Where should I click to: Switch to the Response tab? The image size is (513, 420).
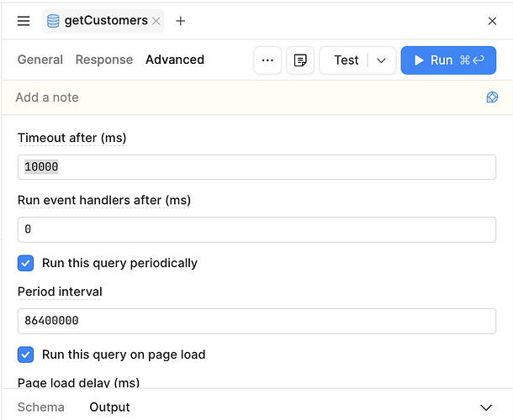click(104, 60)
